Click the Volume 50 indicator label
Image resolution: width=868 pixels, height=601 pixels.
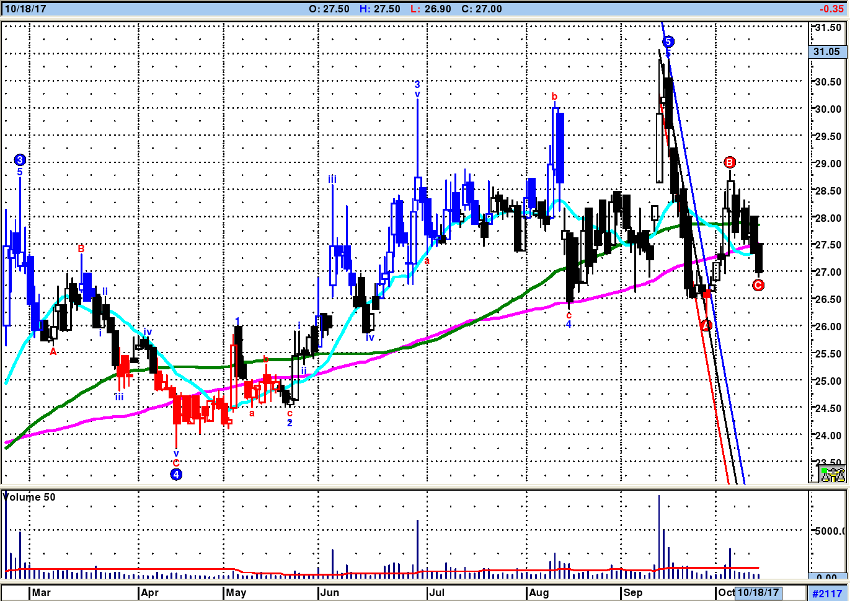click(29, 497)
